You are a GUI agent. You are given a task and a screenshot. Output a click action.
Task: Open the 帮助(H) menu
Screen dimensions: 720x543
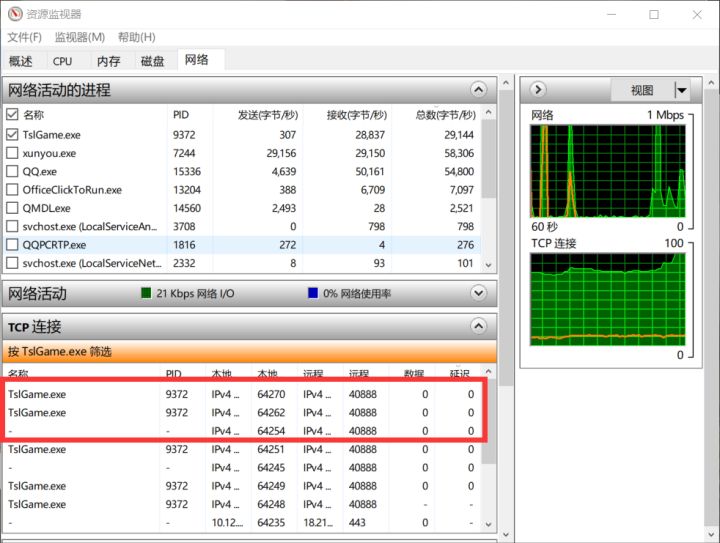(137, 37)
